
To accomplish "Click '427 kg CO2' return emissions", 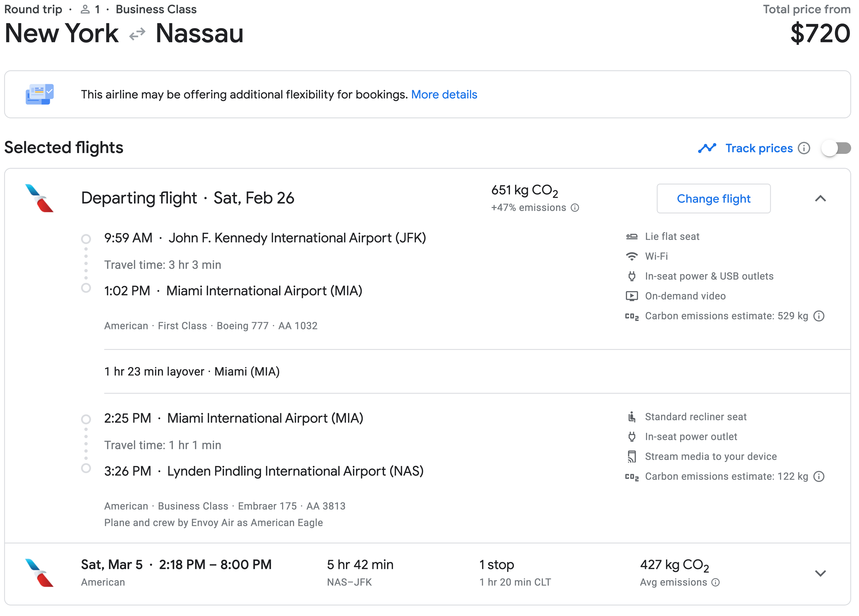I will [674, 565].
